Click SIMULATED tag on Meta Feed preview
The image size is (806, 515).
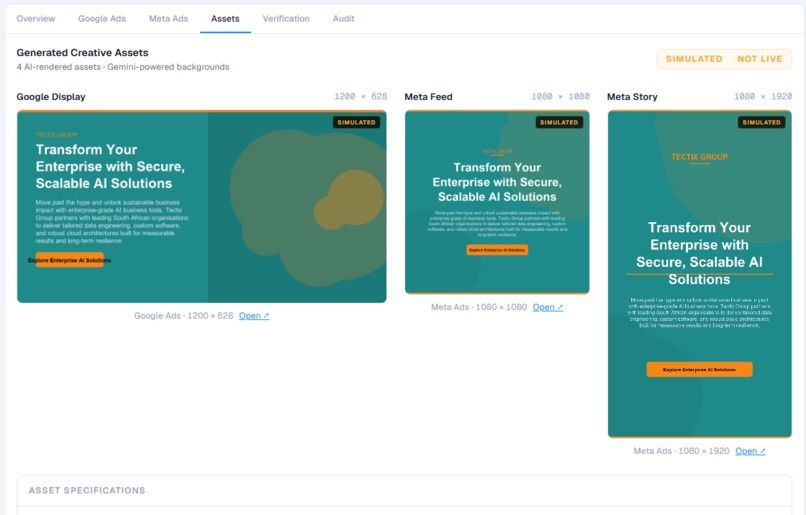[x=559, y=122]
